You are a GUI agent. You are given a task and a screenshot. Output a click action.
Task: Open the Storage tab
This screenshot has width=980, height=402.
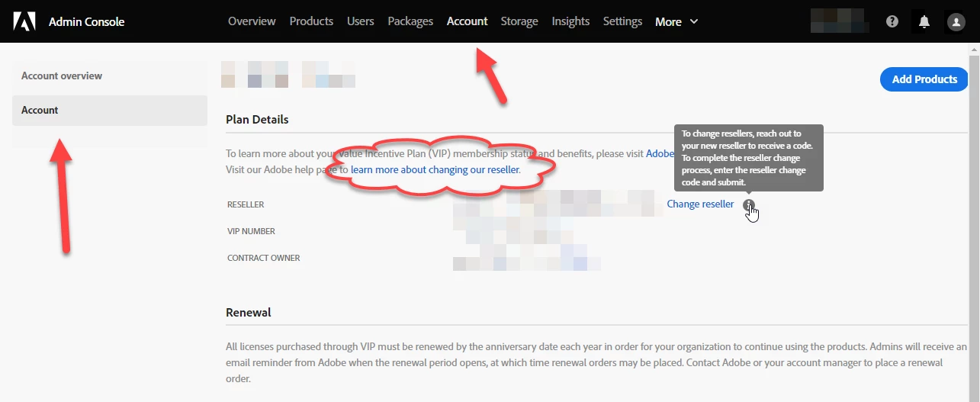519,21
